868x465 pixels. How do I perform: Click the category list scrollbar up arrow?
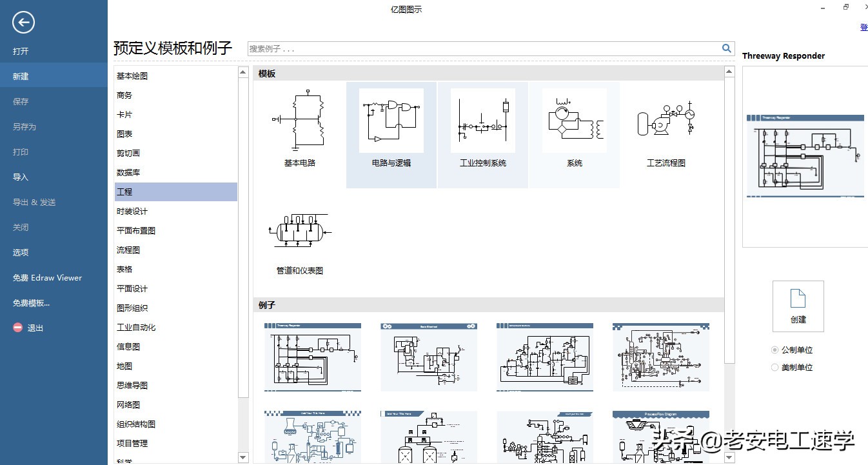(243, 72)
